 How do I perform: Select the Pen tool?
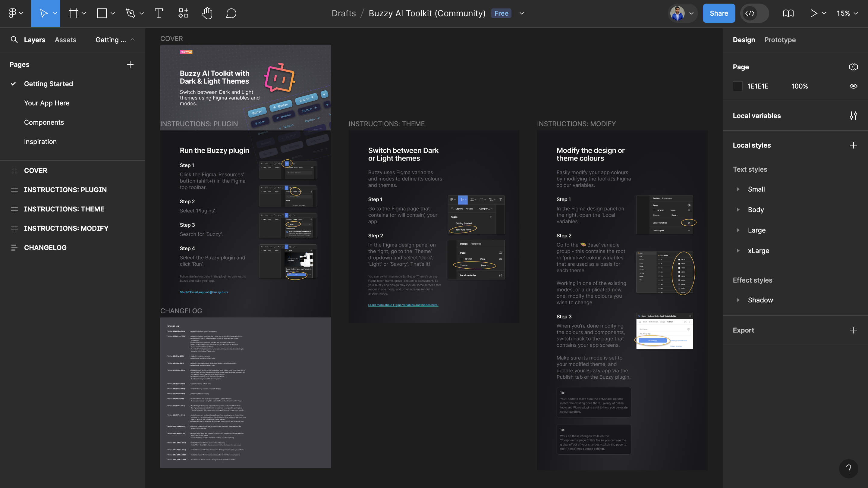coord(131,13)
